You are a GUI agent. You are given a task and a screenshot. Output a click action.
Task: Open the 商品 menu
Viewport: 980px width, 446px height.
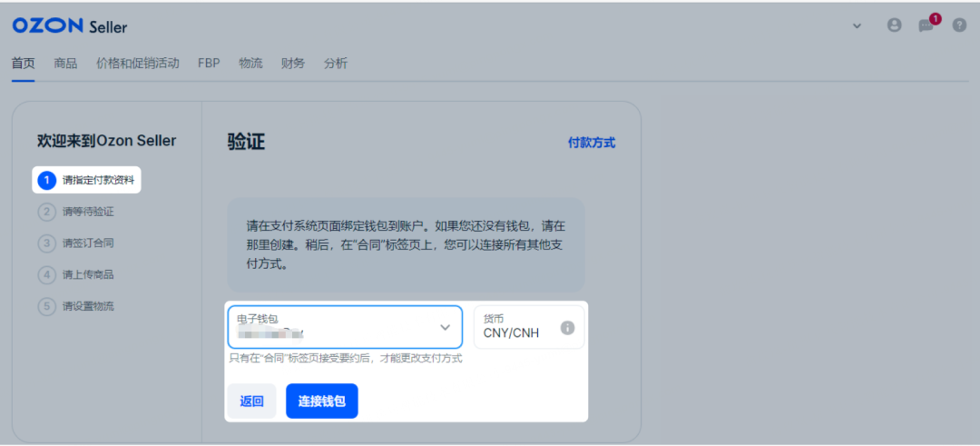coord(65,64)
